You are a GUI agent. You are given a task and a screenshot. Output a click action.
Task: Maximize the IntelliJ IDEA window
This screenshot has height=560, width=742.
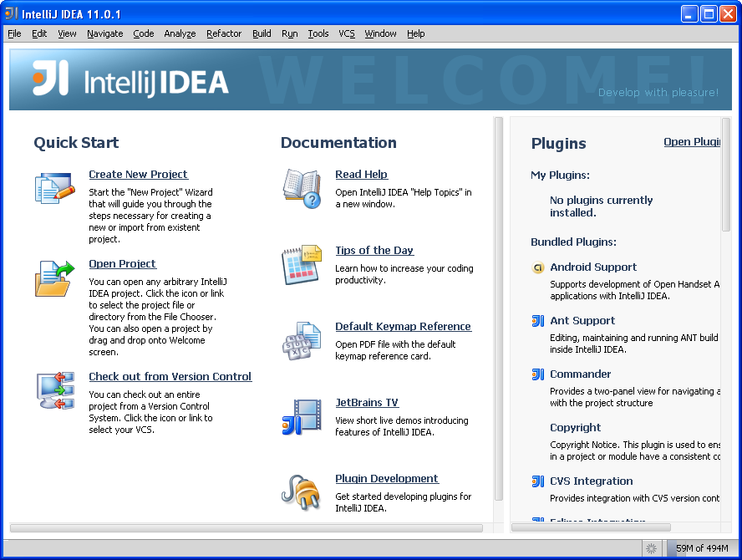point(709,14)
